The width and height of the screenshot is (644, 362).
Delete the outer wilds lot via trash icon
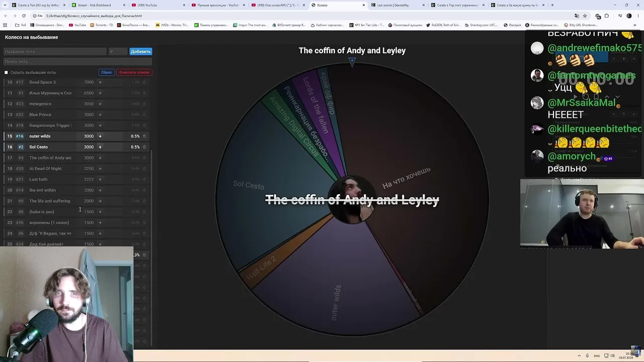pos(144,136)
